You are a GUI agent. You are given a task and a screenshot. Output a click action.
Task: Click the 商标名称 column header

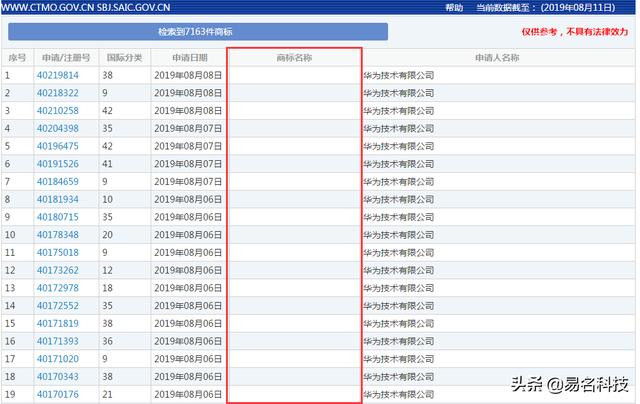click(x=294, y=58)
